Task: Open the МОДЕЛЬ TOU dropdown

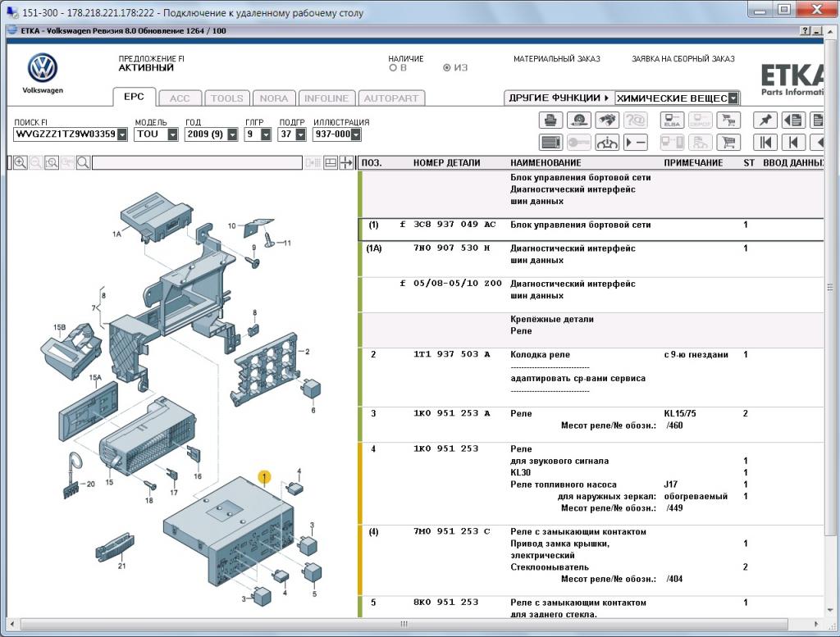Action: coord(172,134)
